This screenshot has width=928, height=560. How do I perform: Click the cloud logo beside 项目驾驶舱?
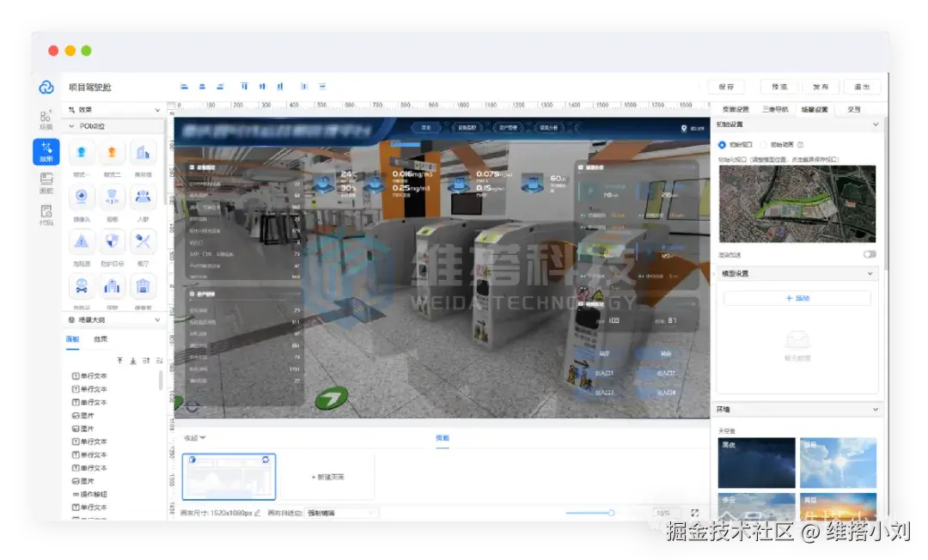[46, 88]
